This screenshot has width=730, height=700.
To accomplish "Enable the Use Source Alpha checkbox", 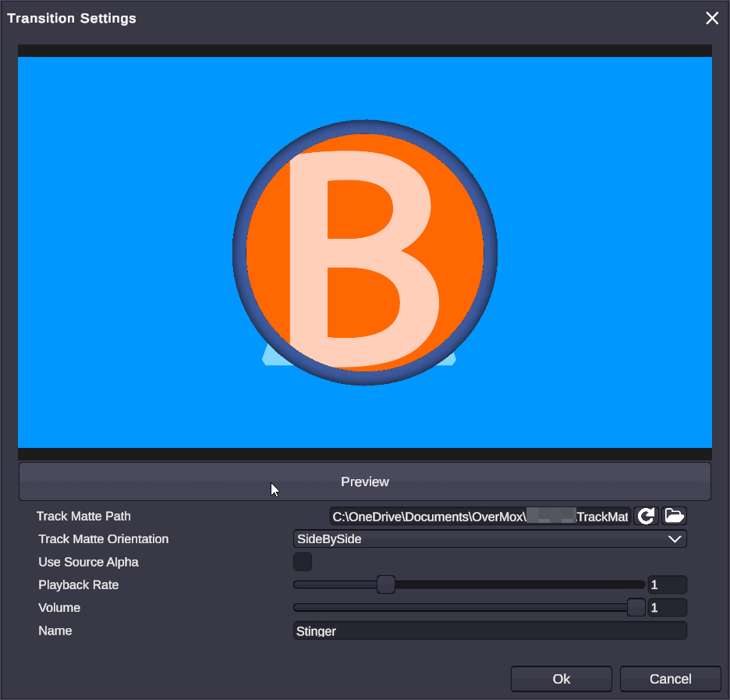I will click(303, 562).
